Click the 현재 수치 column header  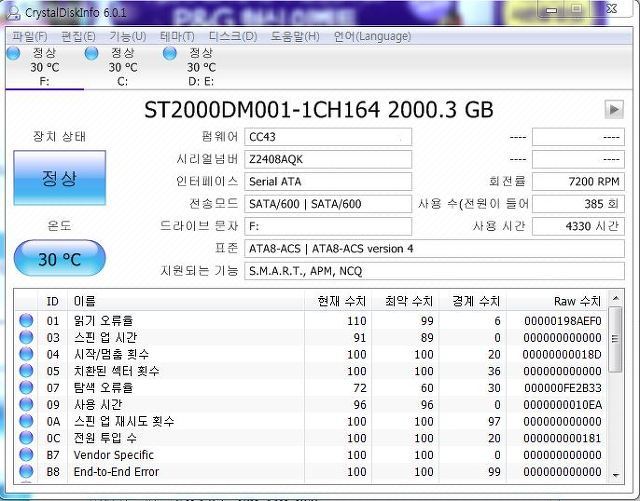coord(338,301)
